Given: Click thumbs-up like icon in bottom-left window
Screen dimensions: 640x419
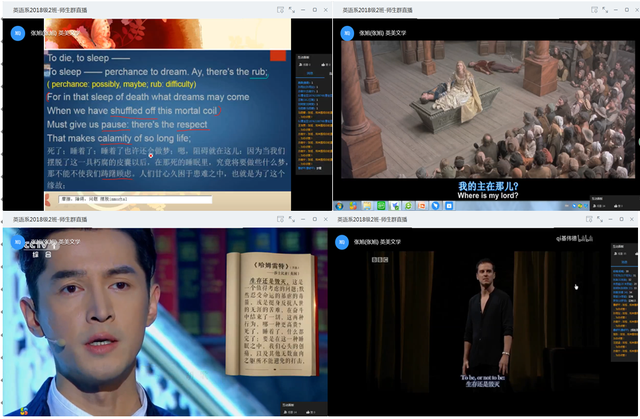Looking at the screenshot, I should point(307,412).
